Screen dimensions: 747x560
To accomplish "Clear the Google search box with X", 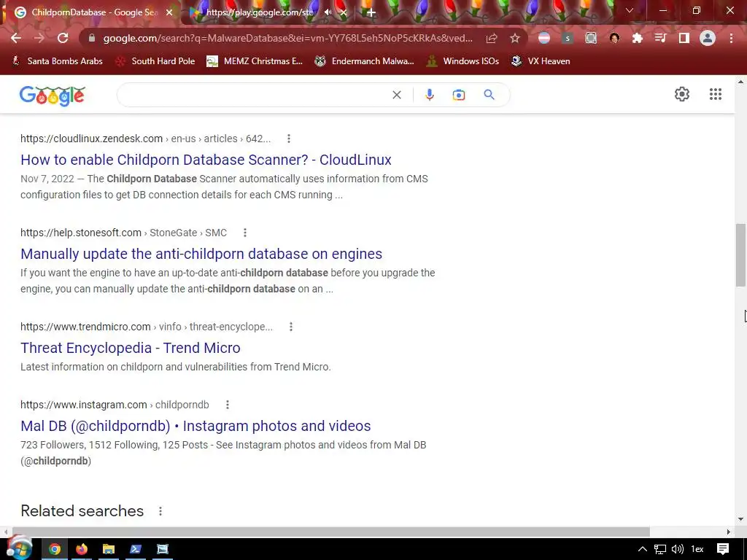I will [x=396, y=95].
